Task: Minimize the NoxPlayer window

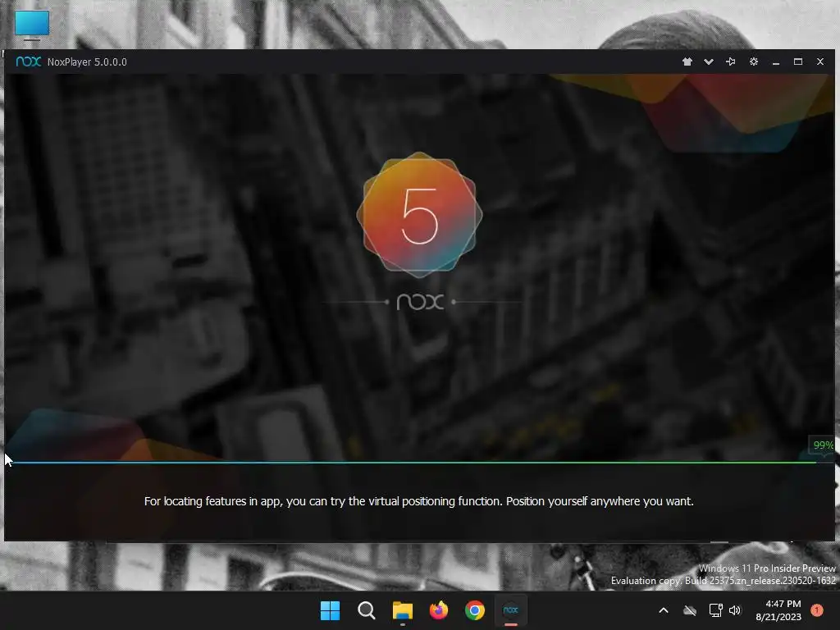Action: 776,62
